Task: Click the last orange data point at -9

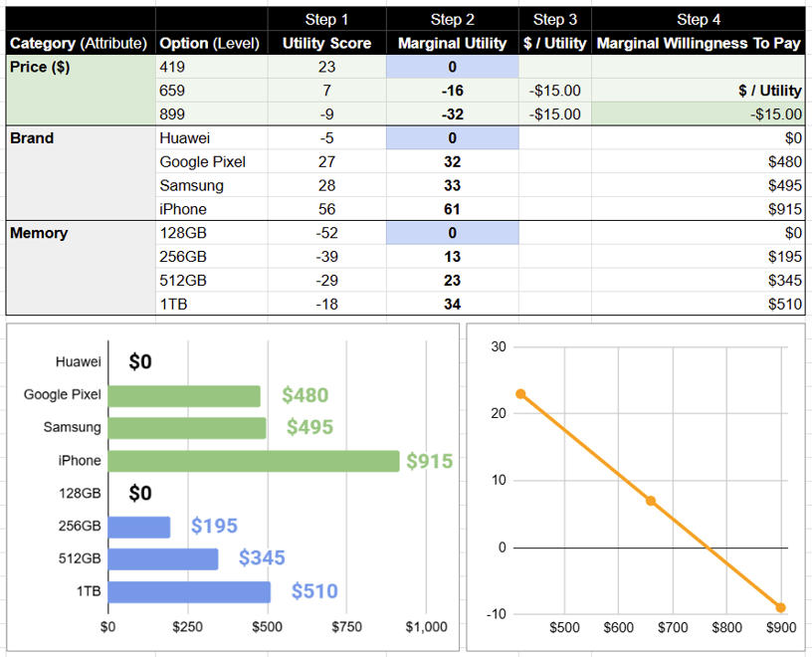Action: click(x=780, y=608)
